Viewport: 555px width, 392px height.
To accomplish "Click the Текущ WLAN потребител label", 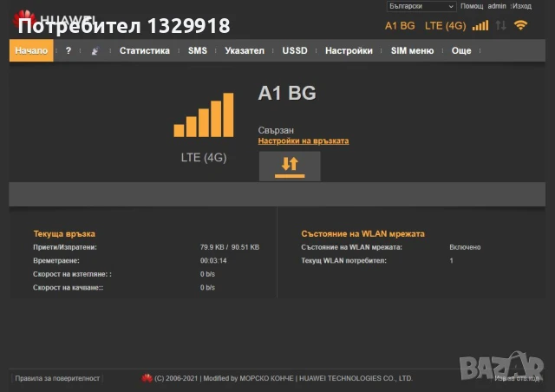I will (343, 261).
